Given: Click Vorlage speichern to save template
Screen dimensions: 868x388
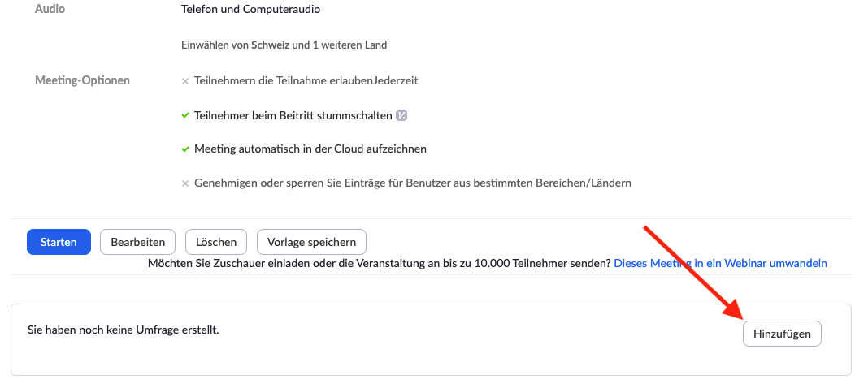Looking at the screenshot, I should 311,242.
